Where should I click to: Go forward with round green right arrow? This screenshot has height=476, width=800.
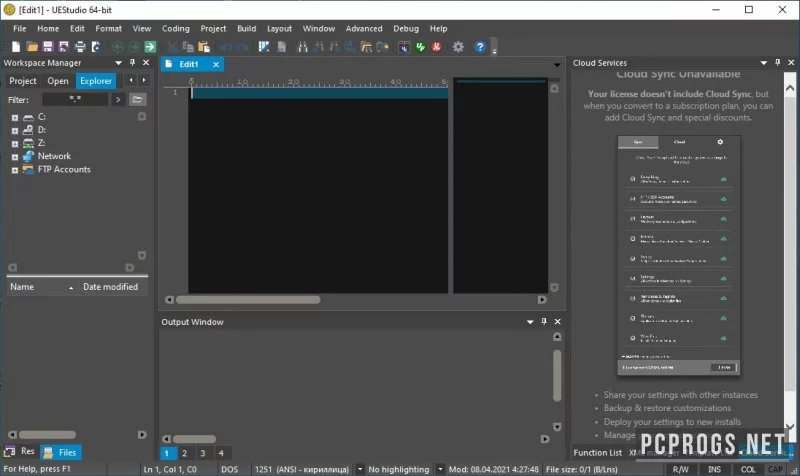pos(134,47)
